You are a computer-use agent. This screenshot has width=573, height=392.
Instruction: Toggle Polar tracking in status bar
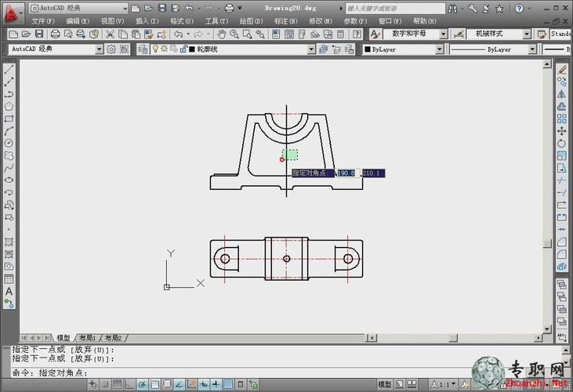(142, 384)
